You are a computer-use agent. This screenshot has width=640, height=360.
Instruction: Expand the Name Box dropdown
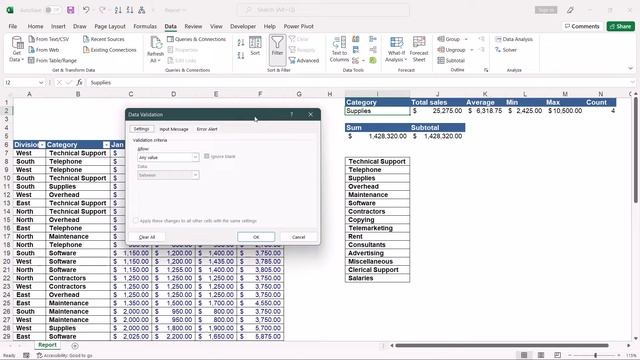pyautogui.click(x=41, y=82)
